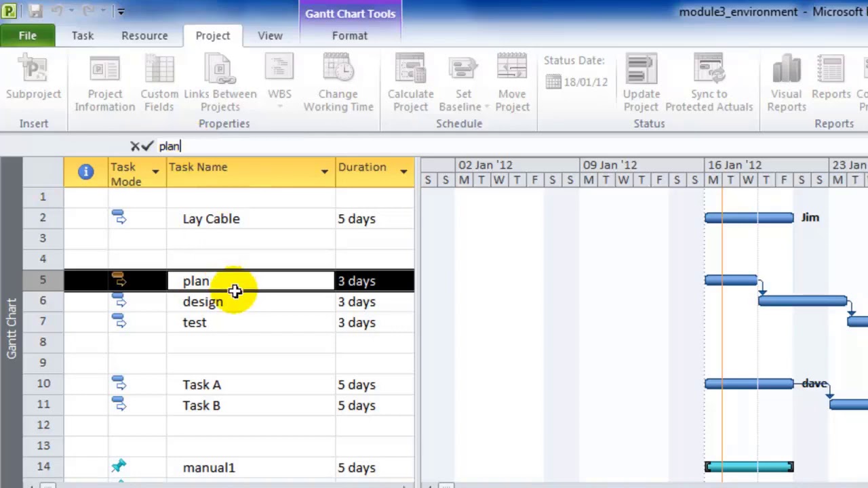Click the duration cell of Lay Cable
868x488 pixels.
coord(374,219)
